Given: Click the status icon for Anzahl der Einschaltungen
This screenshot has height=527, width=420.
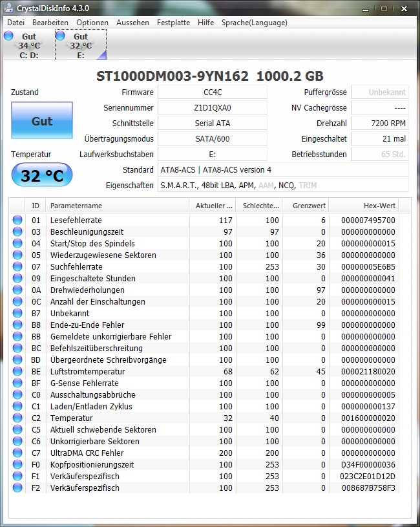Looking at the screenshot, I should tap(17, 301).
